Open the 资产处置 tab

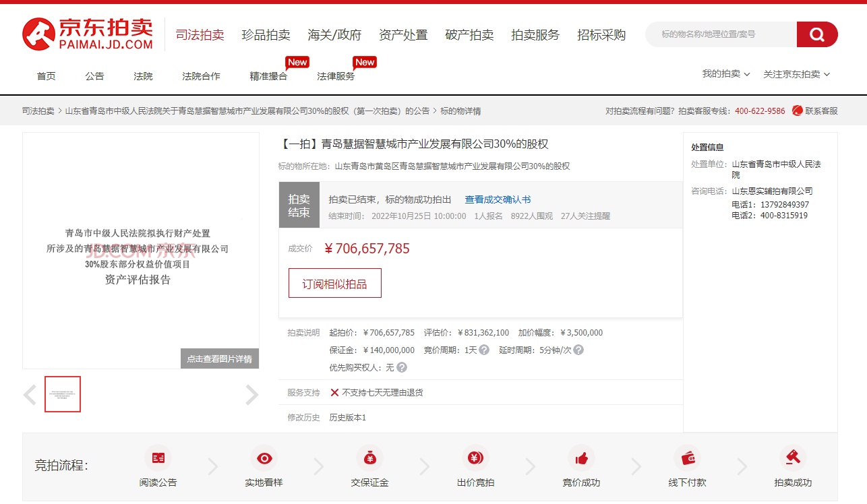click(x=403, y=35)
